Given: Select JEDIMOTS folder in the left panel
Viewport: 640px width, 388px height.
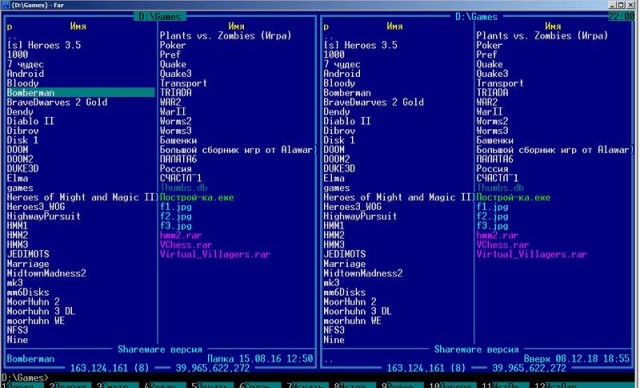Looking at the screenshot, I should (28, 254).
